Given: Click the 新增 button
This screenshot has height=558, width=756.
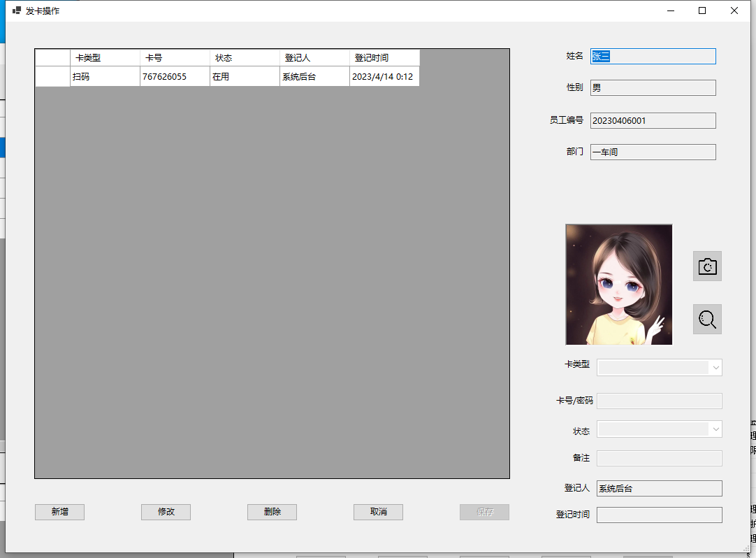Looking at the screenshot, I should pos(60,512).
